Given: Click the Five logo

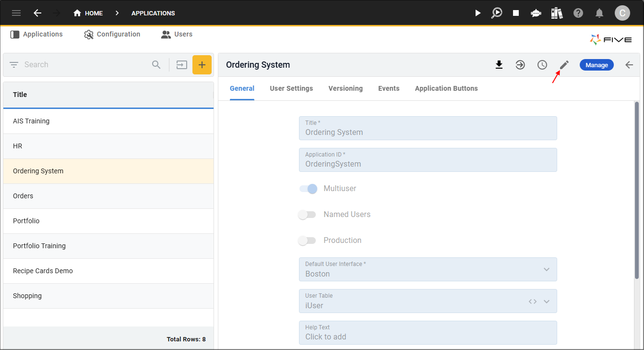Looking at the screenshot, I should [611, 40].
